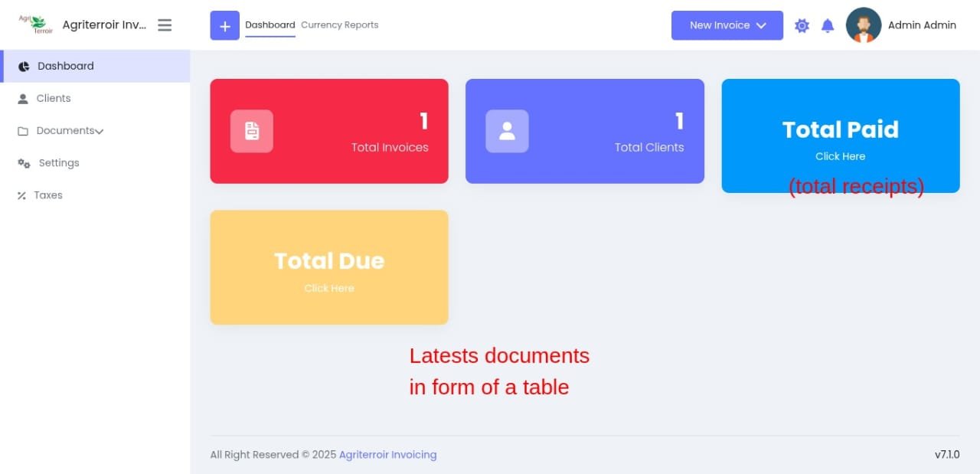This screenshot has height=474, width=980.
Task: Select the Dashboard tab in the top bar
Action: [269, 25]
